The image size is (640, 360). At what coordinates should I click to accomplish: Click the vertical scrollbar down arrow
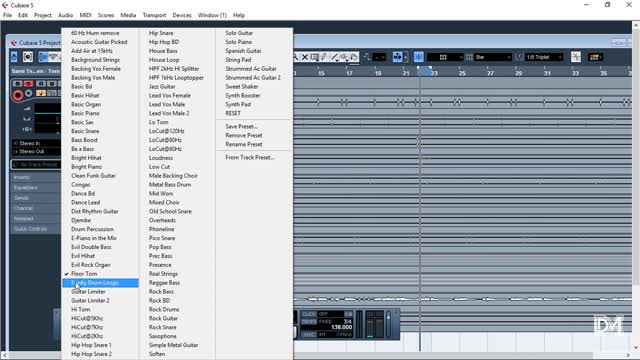[x=636, y=347]
